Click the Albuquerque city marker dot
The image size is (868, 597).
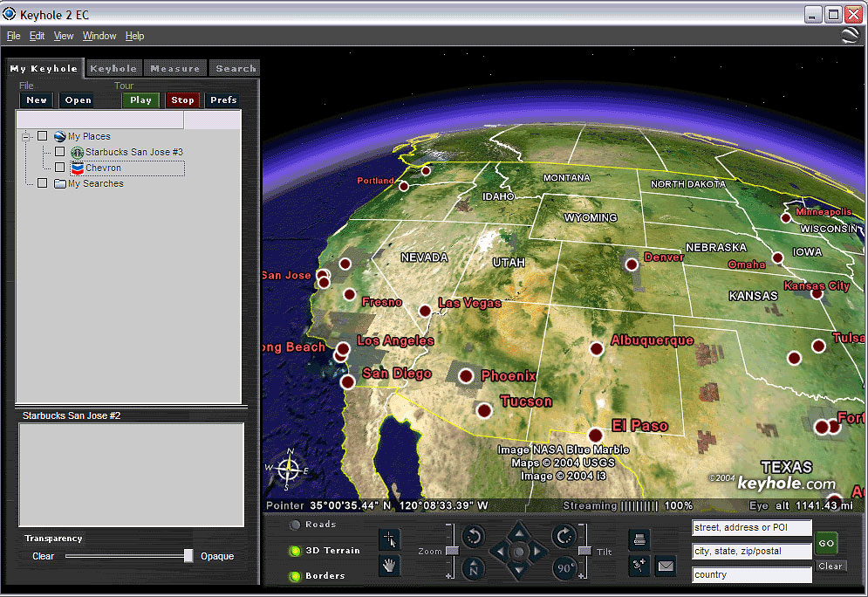pos(596,349)
